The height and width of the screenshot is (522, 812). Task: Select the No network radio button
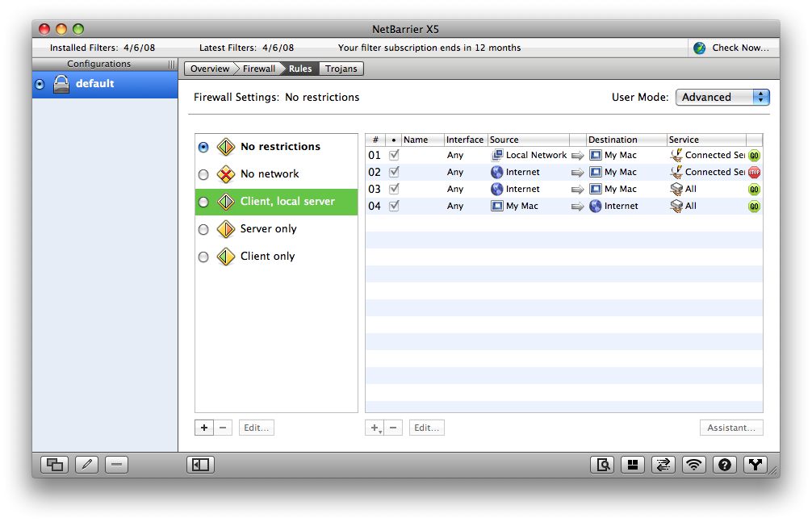coord(203,175)
